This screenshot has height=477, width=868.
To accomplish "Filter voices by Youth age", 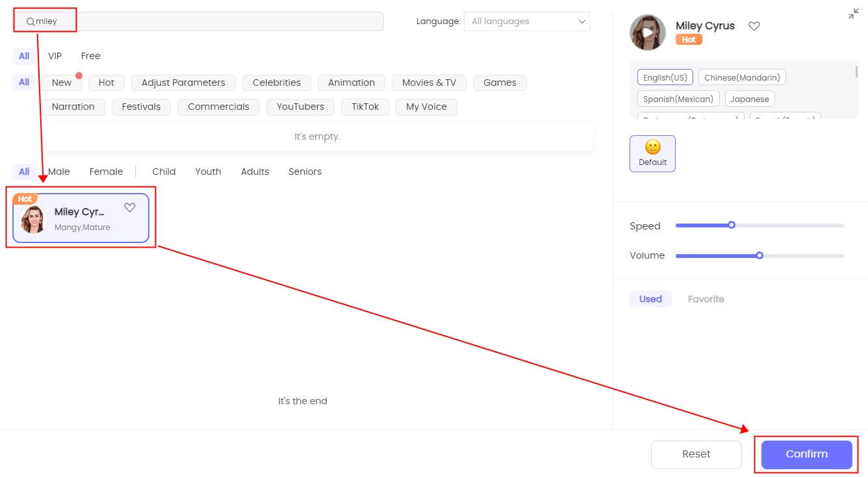I will pos(208,172).
